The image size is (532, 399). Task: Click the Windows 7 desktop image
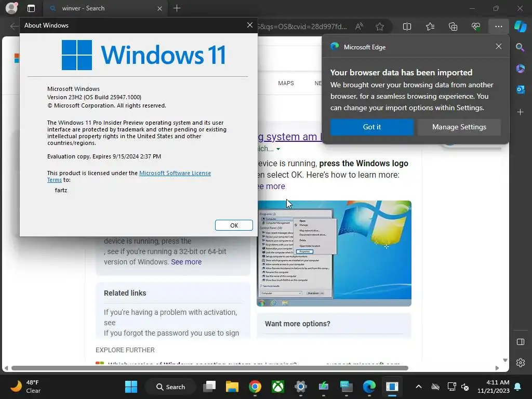[x=334, y=253]
